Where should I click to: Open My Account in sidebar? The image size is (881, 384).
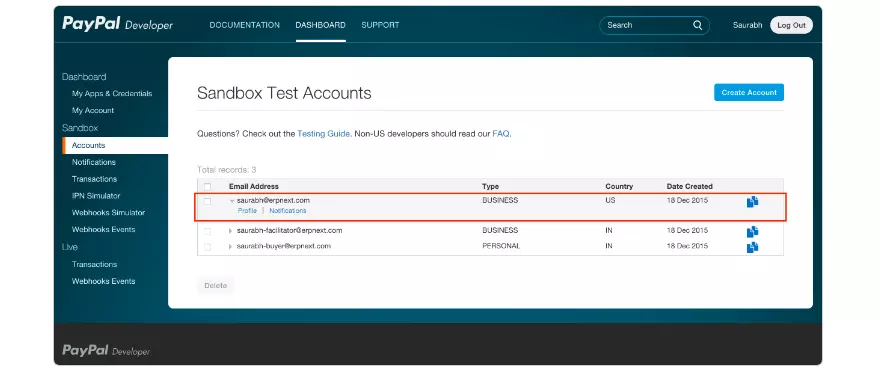click(93, 111)
